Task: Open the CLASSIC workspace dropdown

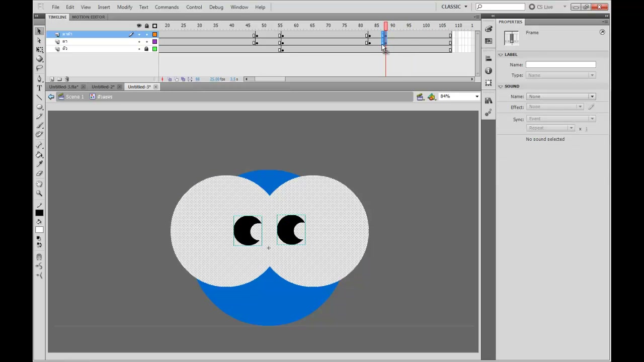Action: click(x=454, y=7)
